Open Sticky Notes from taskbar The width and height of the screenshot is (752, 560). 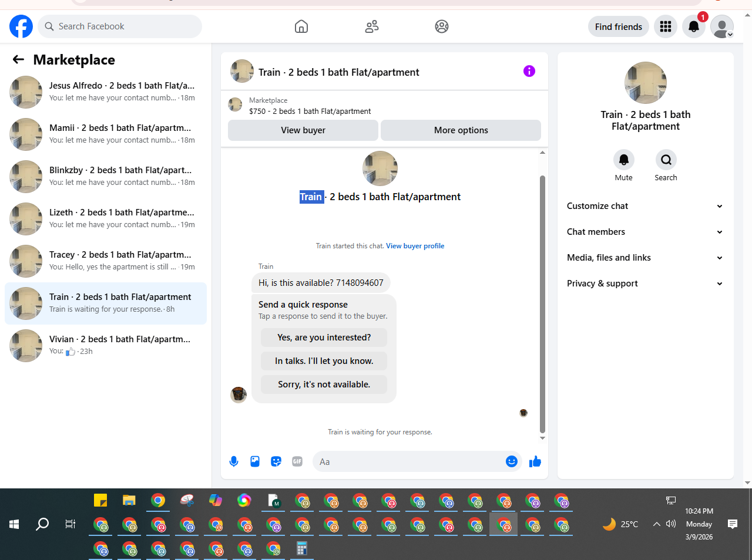point(100,500)
